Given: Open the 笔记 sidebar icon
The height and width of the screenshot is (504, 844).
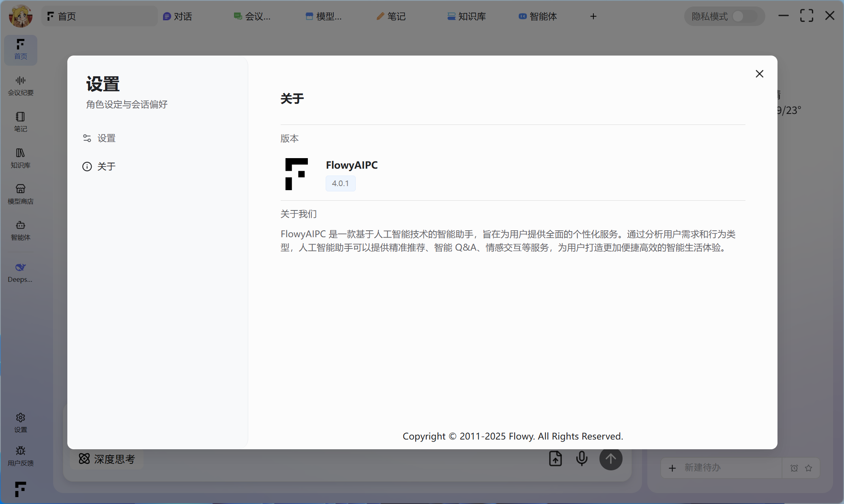Looking at the screenshot, I should (x=20, y=122).
